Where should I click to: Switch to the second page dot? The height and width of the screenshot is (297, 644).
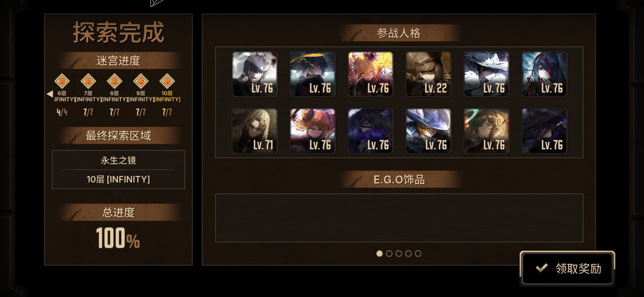[389, 254]
